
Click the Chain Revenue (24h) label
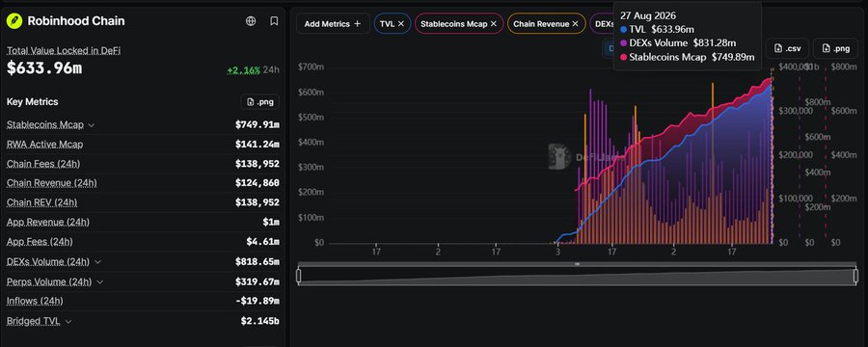tap(52, 182)
